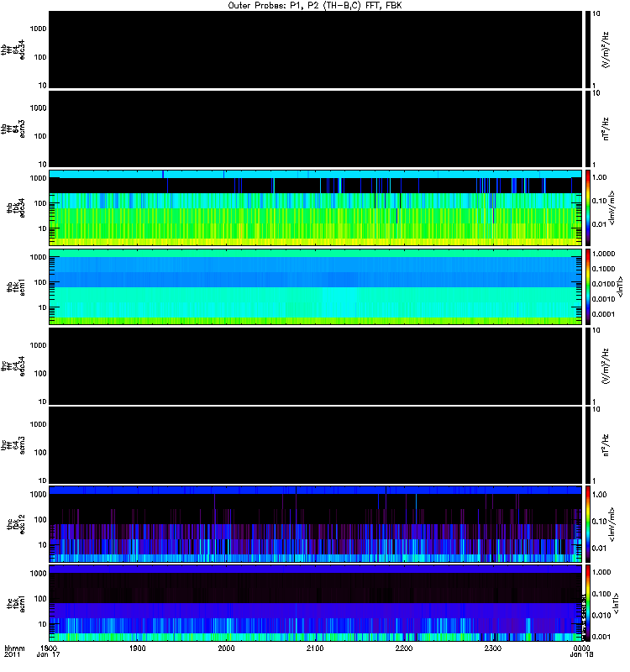The height and width of the screenshot is (672, 630).
Task: Click the thc fbk scm1 rainbow color bar
Action: (x=588, y=603)
